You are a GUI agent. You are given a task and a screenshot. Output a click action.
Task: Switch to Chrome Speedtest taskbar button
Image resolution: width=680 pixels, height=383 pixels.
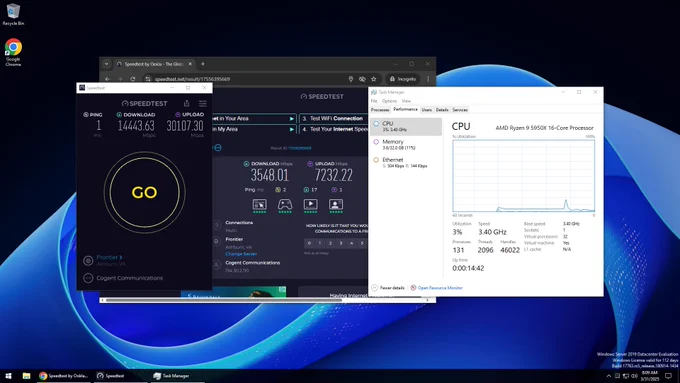coord(64,376)
